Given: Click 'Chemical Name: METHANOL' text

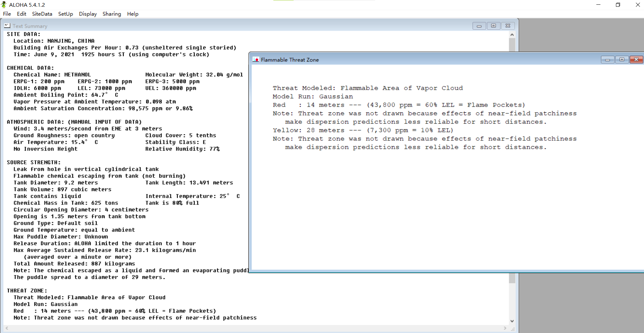Looking at the screenshot, I should point(52,75).
